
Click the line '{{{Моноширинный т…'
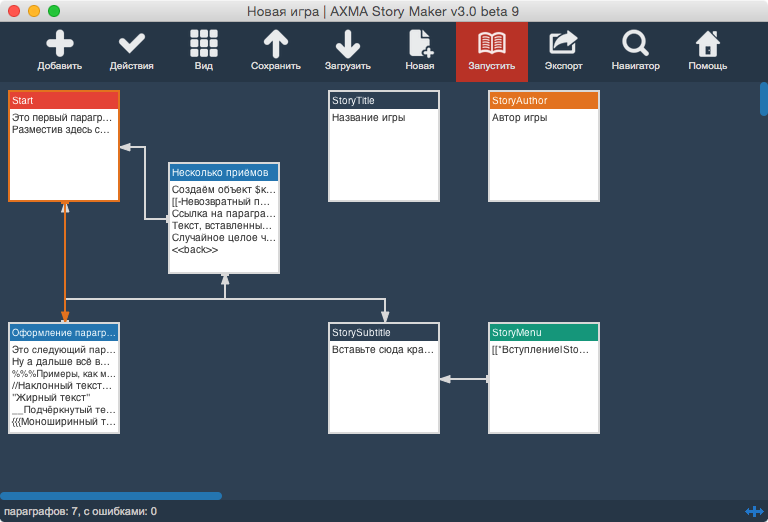pyautogui.click(x=64, y=422)
